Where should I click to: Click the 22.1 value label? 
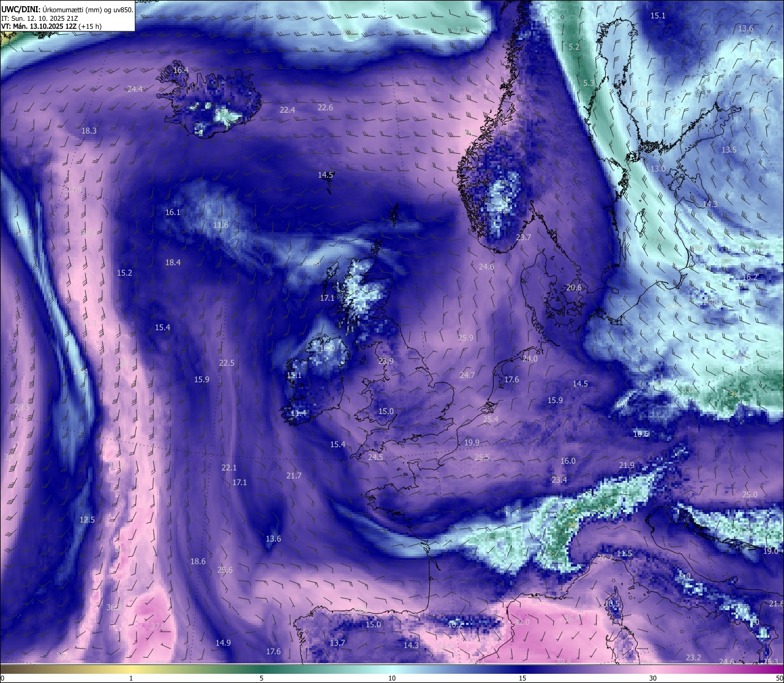point(228,467)
